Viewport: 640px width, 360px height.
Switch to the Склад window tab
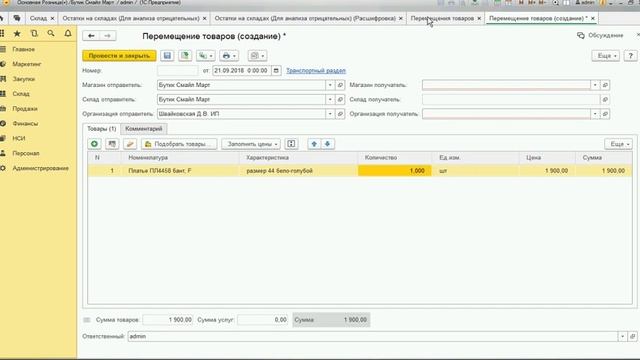click(38, 18)
